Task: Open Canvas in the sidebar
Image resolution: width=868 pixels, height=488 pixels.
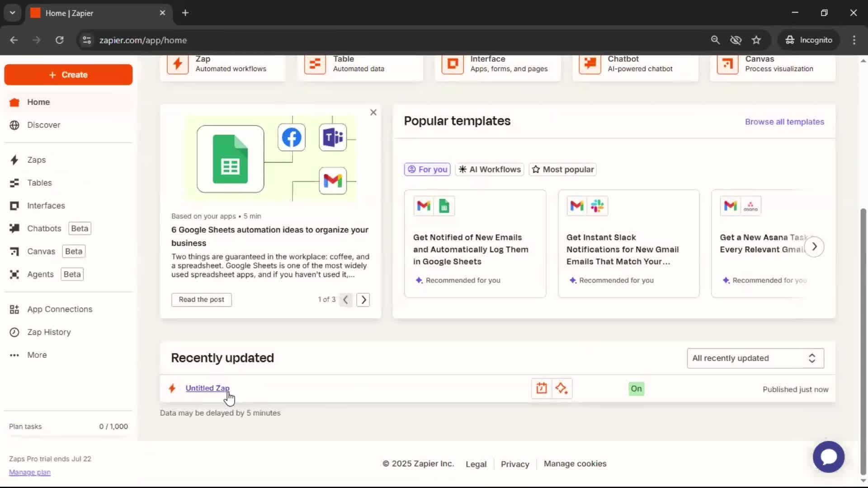Action: [68, 251]
